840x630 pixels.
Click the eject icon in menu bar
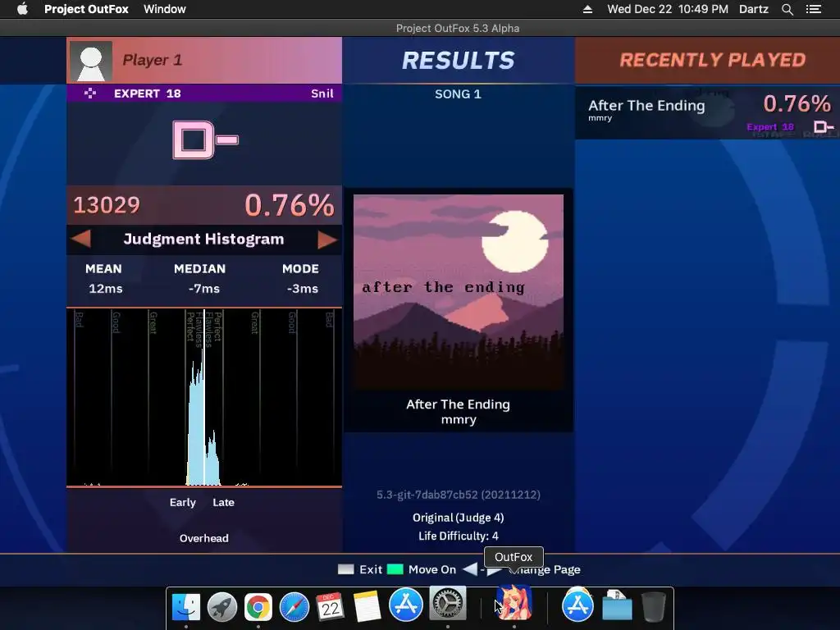click(587, 9)
